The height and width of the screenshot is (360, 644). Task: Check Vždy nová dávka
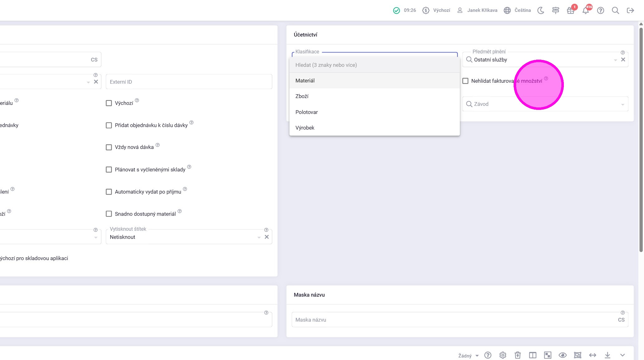109,147
